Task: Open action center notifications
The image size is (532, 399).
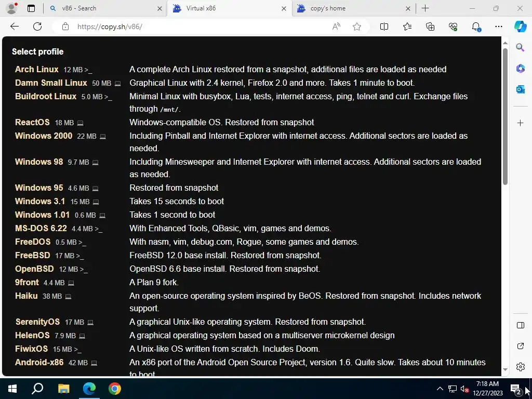Action: tap(515, 389)
